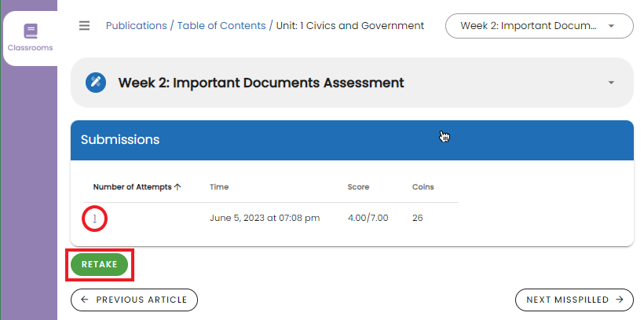Viewport: 644px width, 320px height.
Task: Click the 4.00/7.00 score value
Action: tap(368, 218)
